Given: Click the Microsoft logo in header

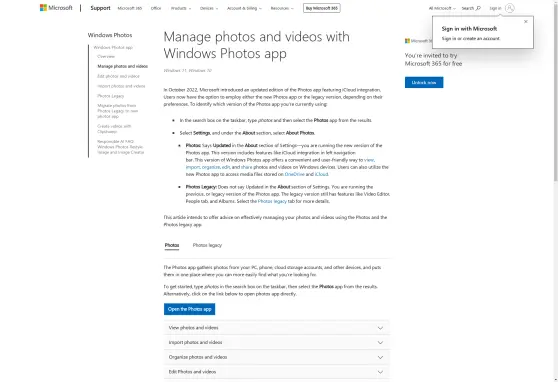Looking at the screenshot, I should click(56, 8).
